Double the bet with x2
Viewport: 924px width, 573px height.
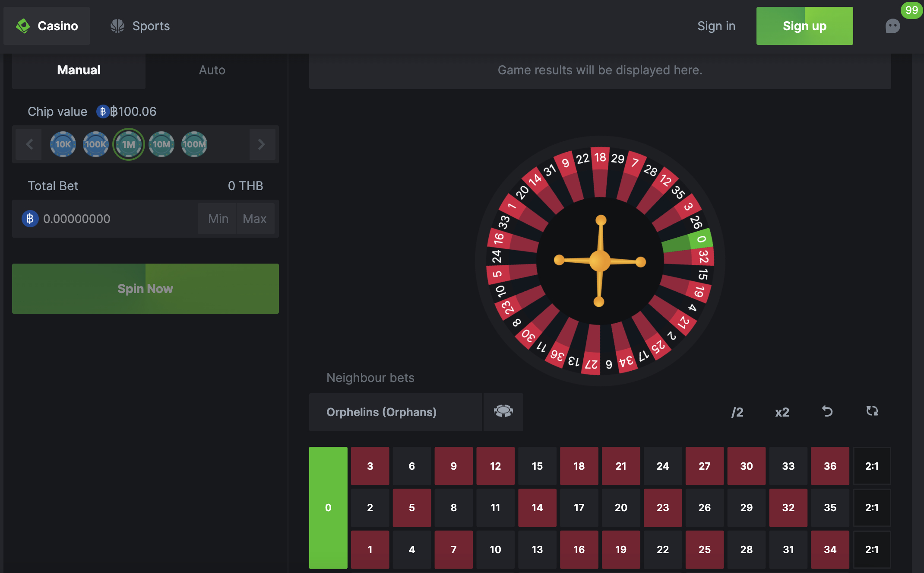point(782,412)
